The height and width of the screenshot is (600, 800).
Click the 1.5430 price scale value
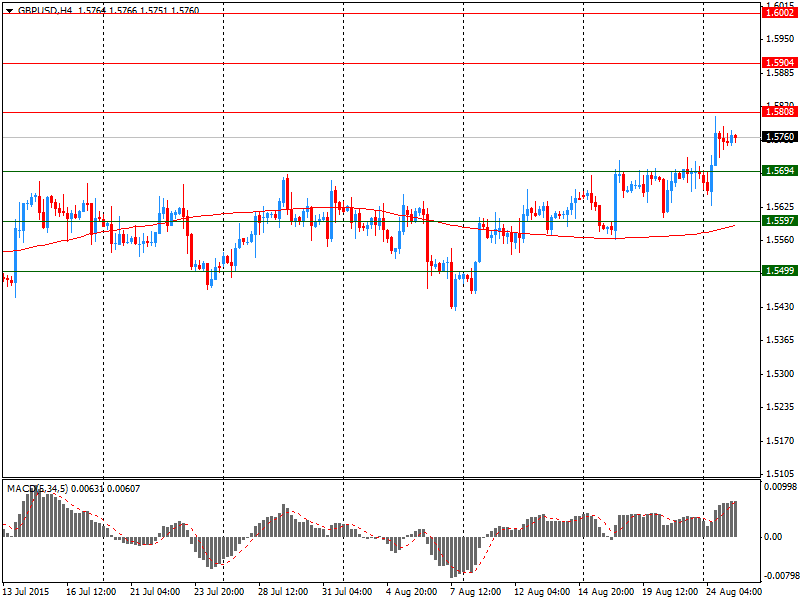pos(780,306)
